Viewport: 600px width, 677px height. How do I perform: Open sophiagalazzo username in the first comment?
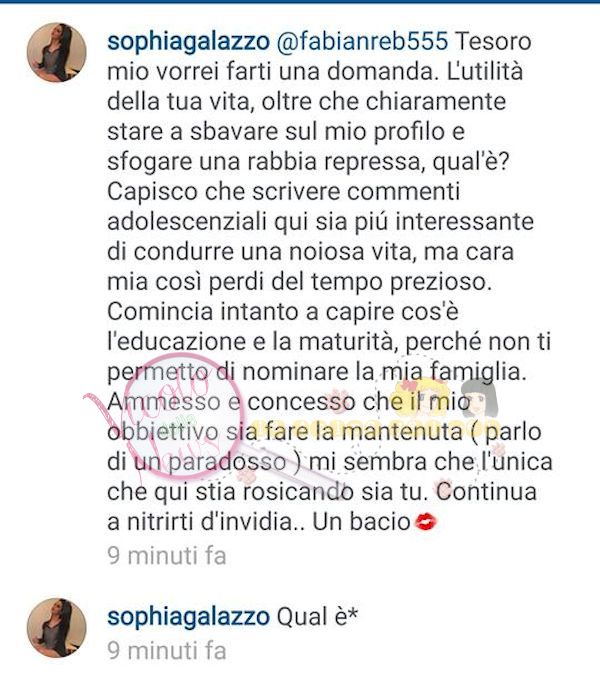(x=188, y=42)
